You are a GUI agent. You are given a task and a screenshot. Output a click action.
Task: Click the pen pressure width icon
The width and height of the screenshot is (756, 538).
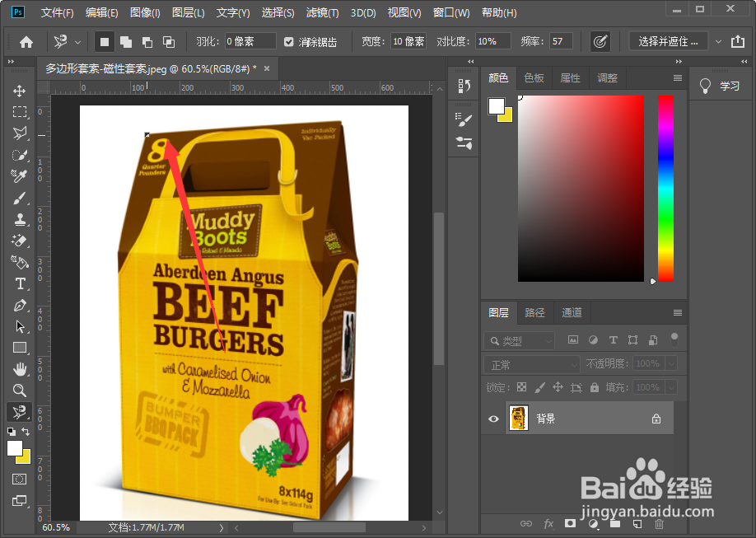coord(600,41)
